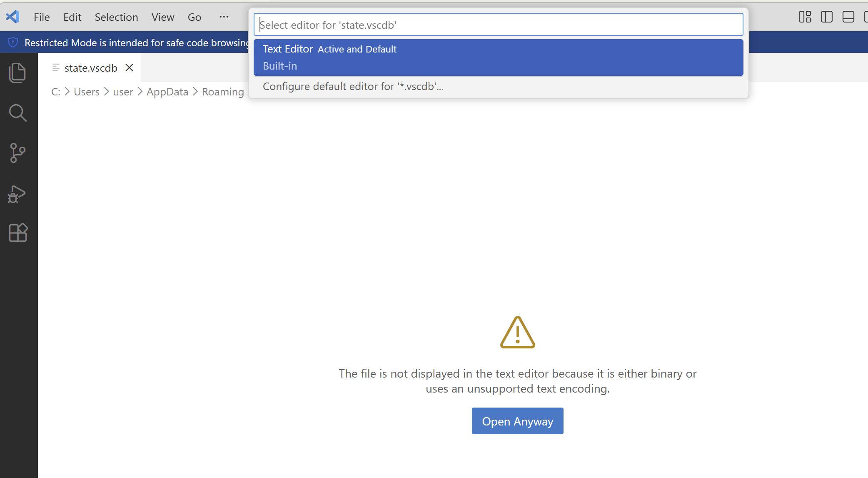Screen dimensions: 868x478
Task: Open the Explorer view in activity bar
Action: coord(17,73)
